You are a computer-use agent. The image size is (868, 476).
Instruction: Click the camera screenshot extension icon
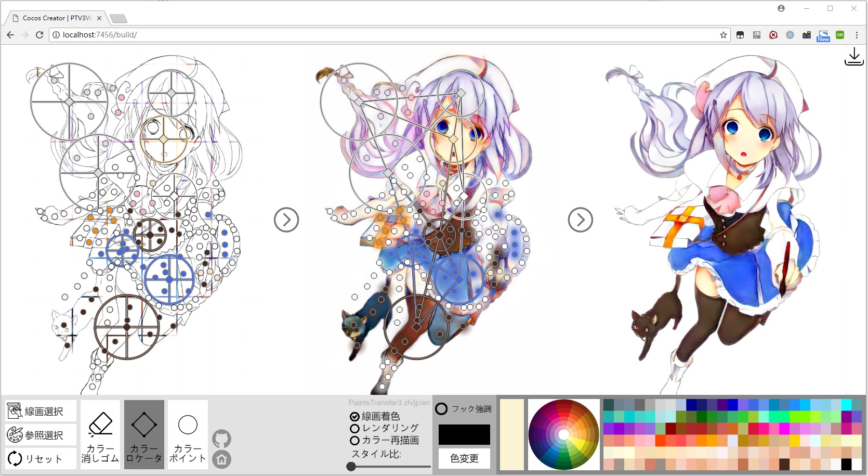807,35
